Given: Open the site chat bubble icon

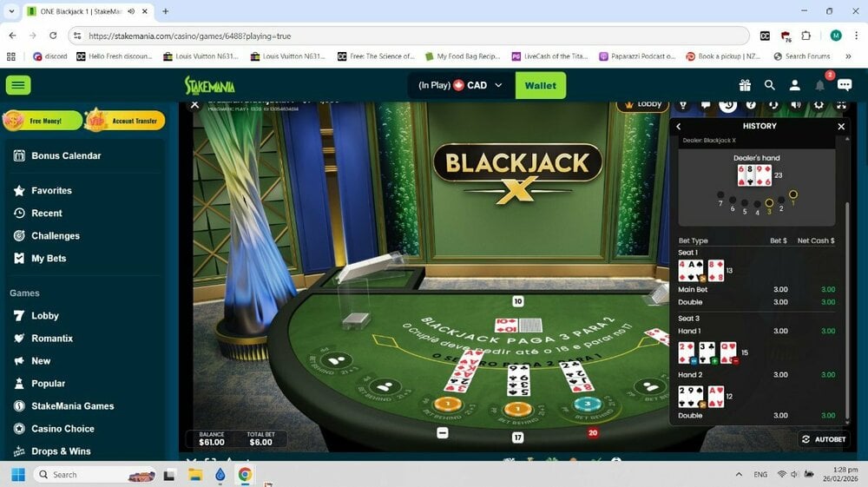Looking at the screenshot, I should pos(845,85).
